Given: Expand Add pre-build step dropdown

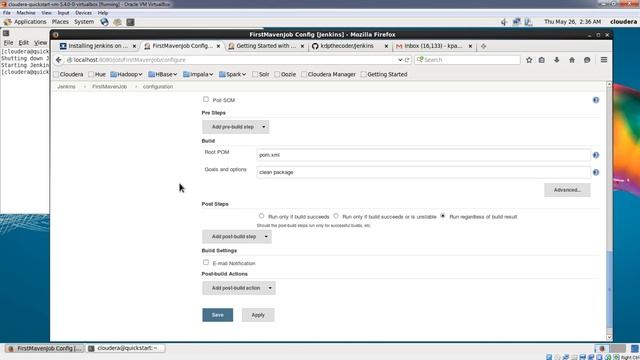Looking at the screenshot, I should [236, 127].
